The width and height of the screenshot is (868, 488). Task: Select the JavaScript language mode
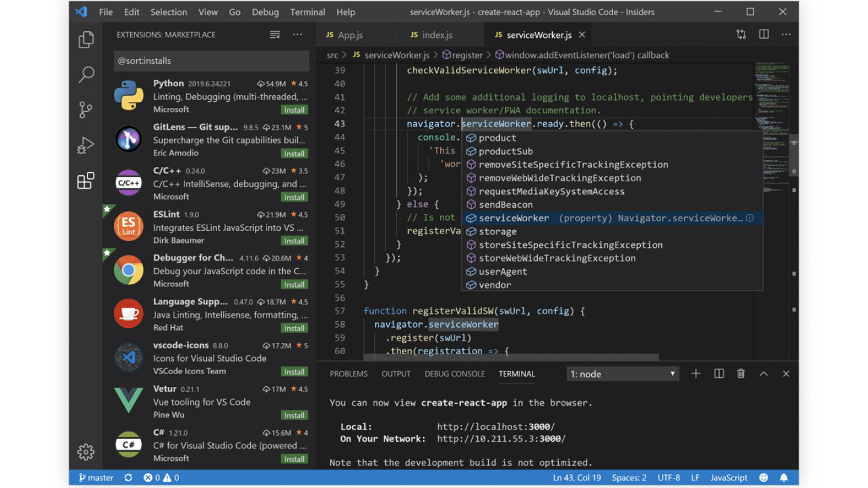pyautogui.click(x=729, y=478)
